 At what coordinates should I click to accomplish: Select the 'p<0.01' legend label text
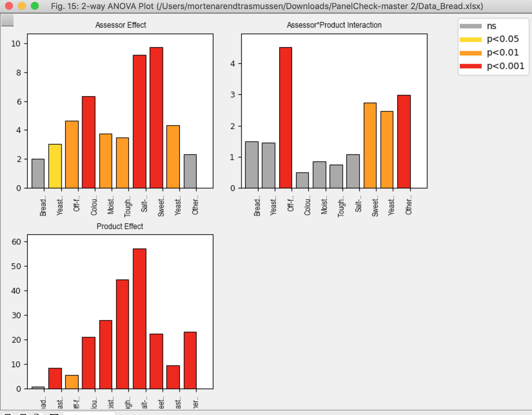point(503,53)
